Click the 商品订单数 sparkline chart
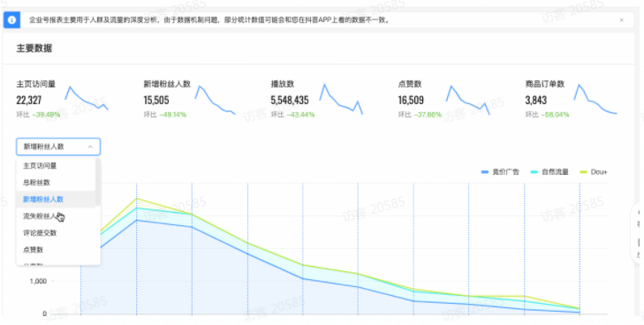Image resolution: width=644 pixels, height=325 pixels. point(595,99)
